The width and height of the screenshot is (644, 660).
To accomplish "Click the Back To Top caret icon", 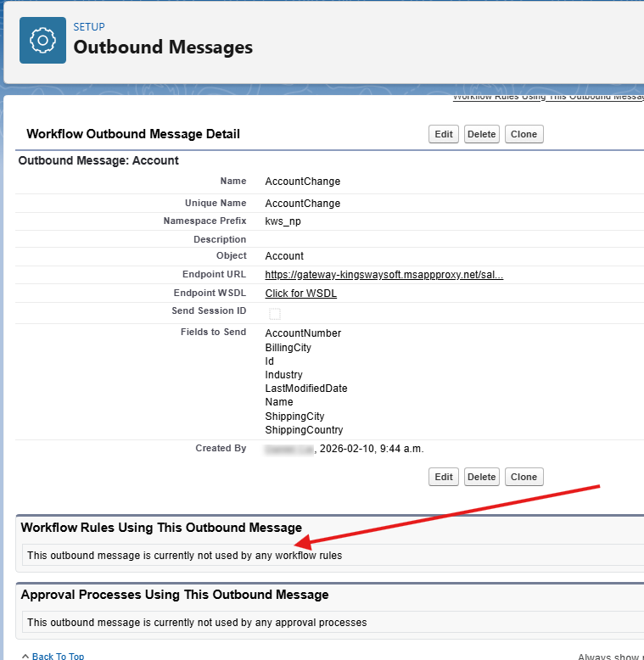I will tap(25, 656).
